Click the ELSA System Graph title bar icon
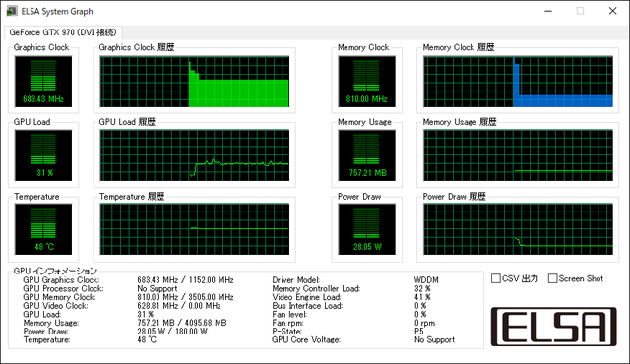 (12, 11)
